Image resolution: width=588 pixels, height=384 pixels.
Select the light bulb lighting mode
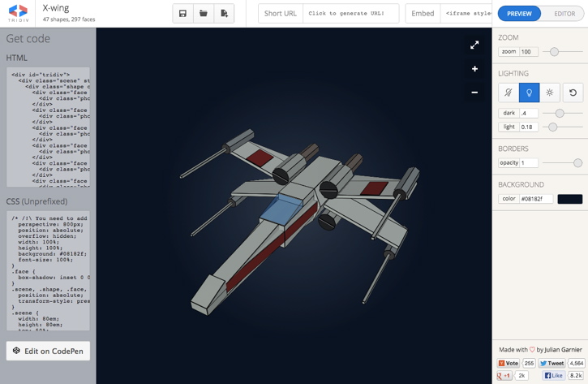[529, 93]
